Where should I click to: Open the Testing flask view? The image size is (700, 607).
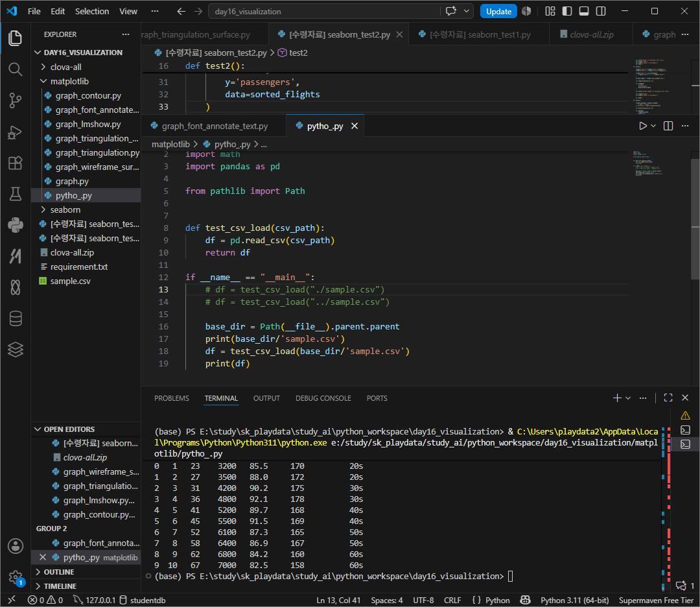pyautogui.click(x=15, y=194)
